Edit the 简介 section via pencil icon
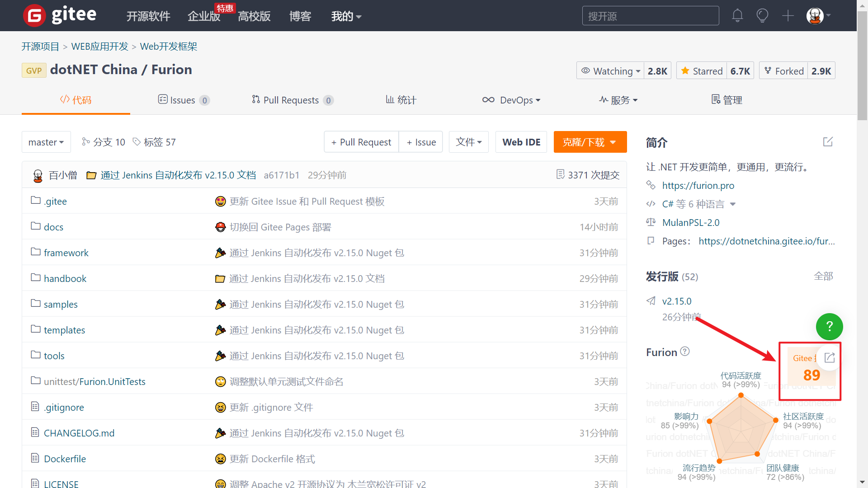Image resolution: width=868 pixels, height=488 pixels. tap(828, 142)
